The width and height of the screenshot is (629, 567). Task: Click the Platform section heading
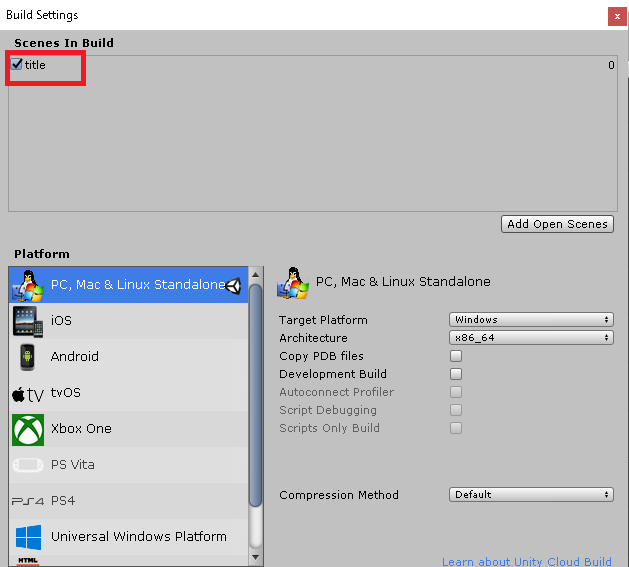(x=42, y=254)
